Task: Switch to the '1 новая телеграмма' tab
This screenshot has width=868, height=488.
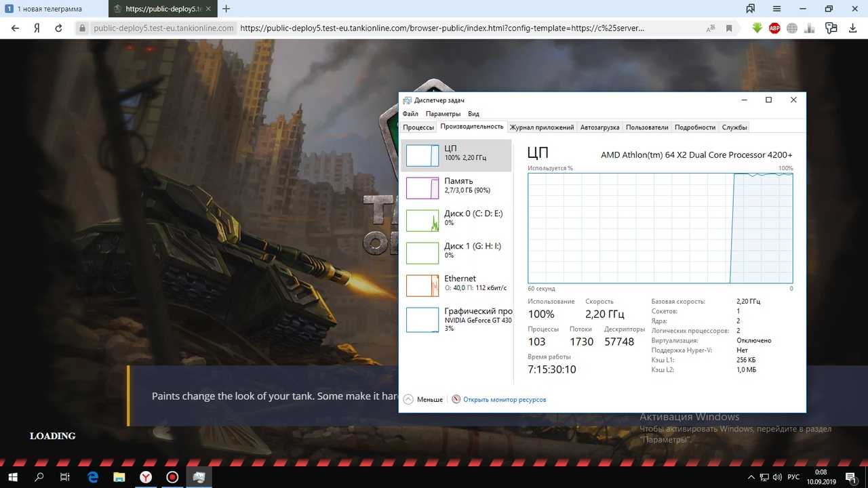Action: (54, 9)
